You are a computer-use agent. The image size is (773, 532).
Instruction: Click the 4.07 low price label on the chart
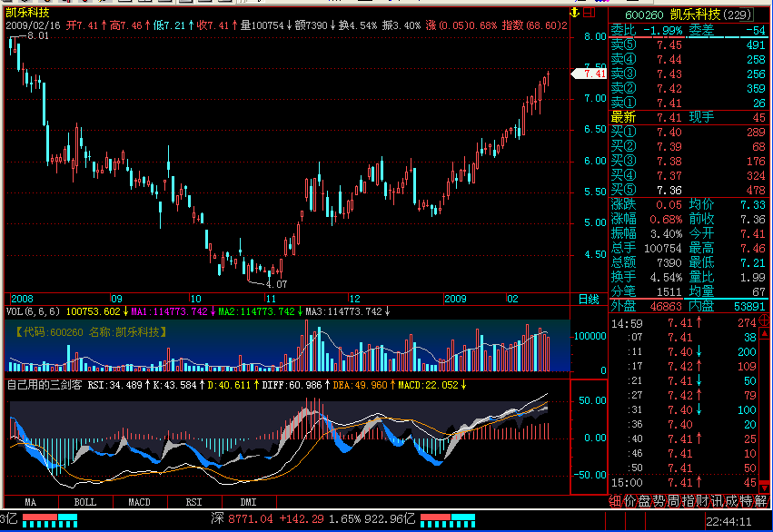point(276,284)
